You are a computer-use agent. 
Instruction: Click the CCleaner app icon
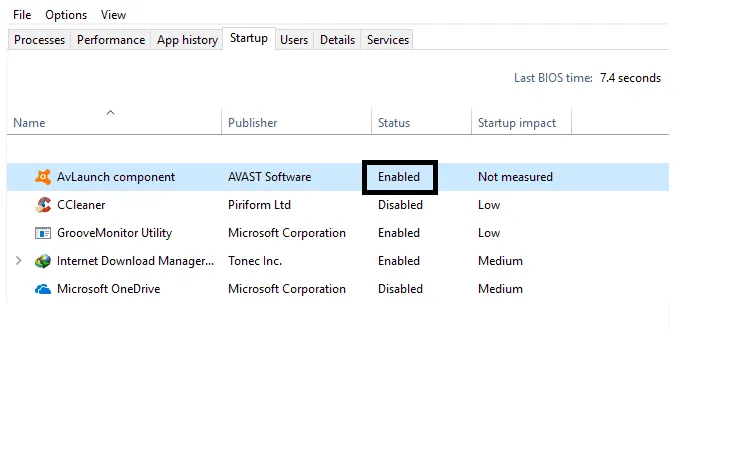[x=43, y=205]
